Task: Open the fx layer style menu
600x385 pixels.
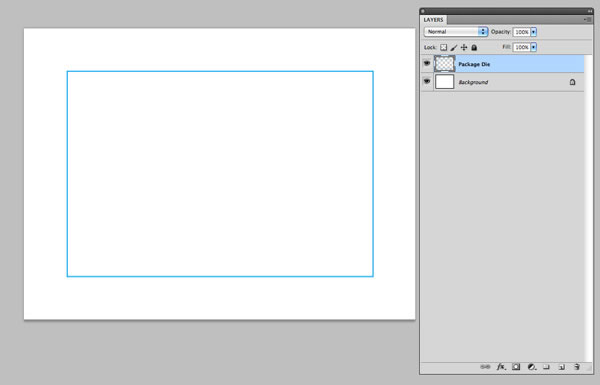Action: pos(501,367)
